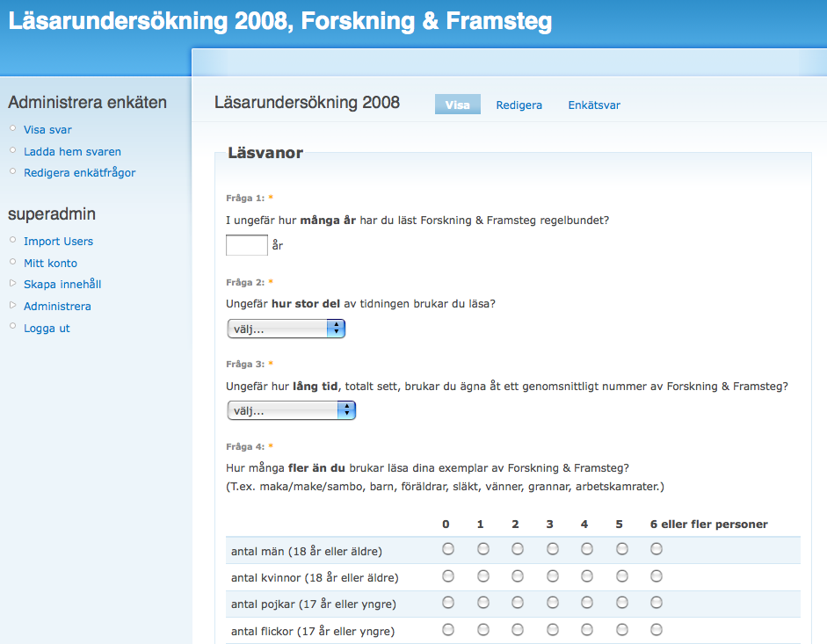
Task: Open Redigera enkätfrågor link
Action: (79, 173)
